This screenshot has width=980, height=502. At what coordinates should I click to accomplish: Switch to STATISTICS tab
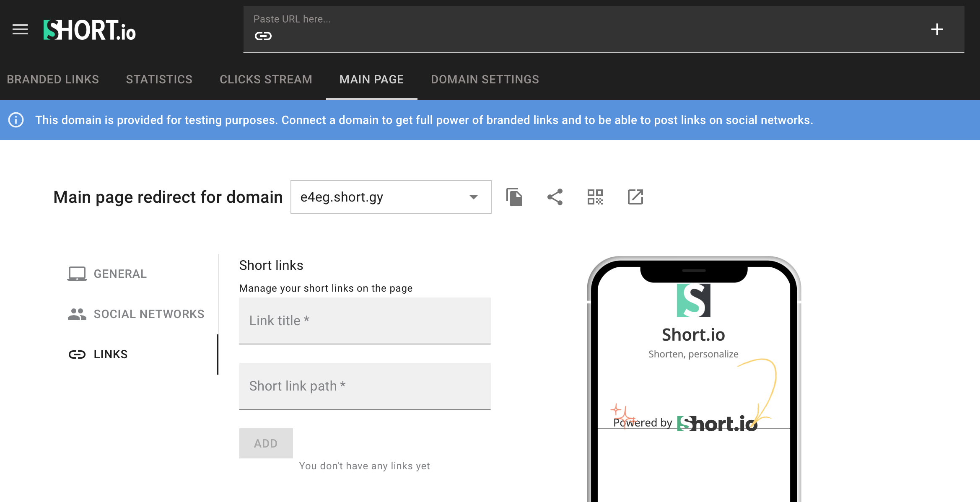(x=159, y=79)
